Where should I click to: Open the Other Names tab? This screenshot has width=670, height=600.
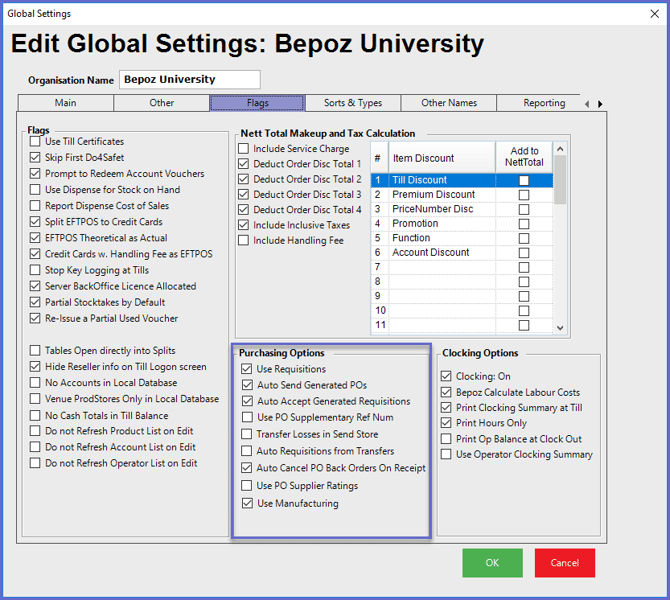(449, 103)
